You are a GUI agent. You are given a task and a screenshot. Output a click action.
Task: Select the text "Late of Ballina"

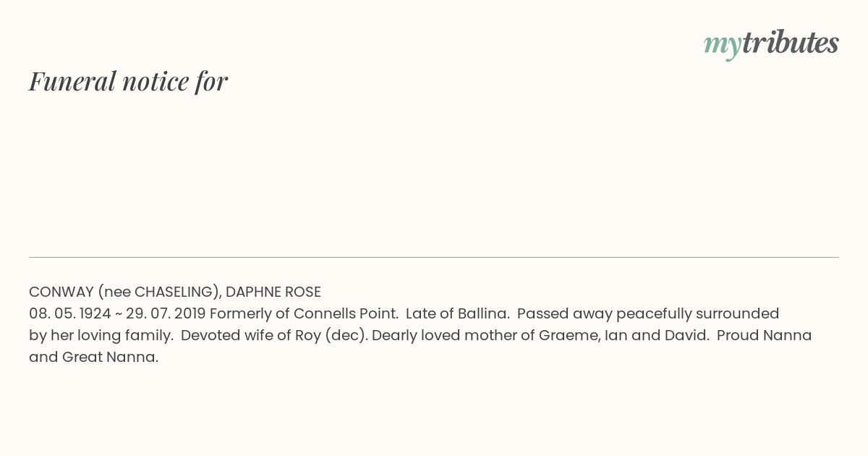pyautogui.click(x=457, y=313)
